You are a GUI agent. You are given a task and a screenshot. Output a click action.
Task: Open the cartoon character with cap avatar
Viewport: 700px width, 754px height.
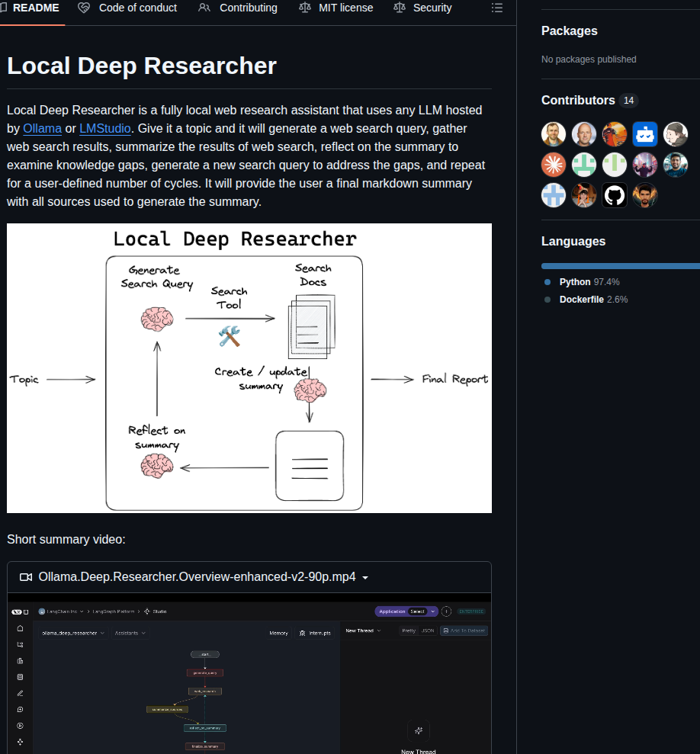click(x=676, y=134)
